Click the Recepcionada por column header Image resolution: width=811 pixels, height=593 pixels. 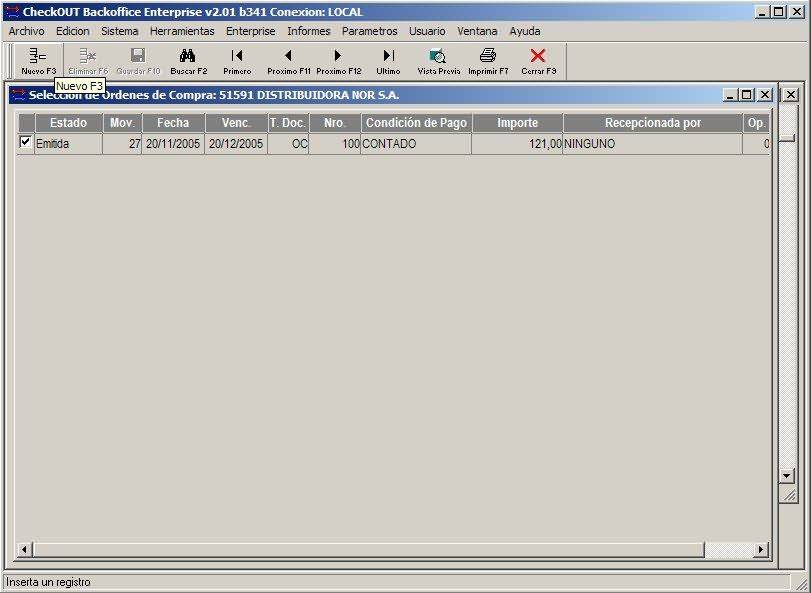coord(653,123)
